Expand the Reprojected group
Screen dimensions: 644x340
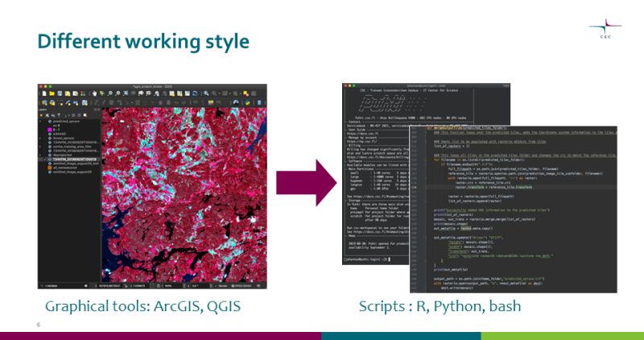click(x=40, y=155)
